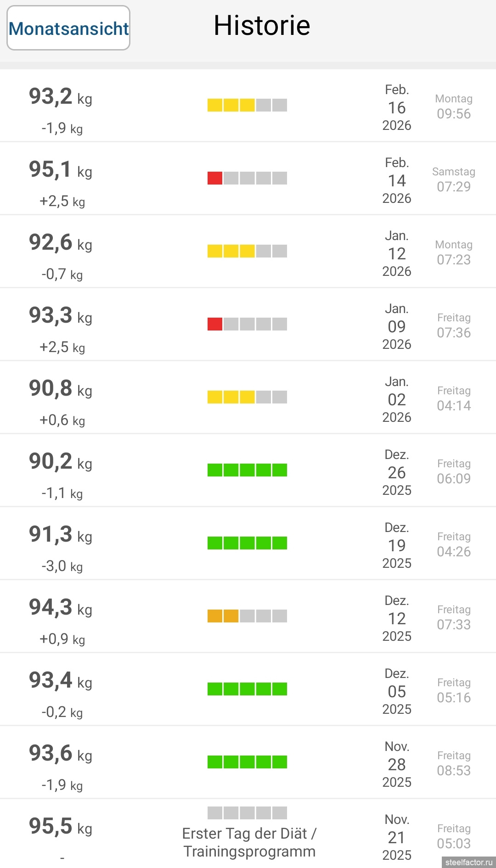
Task: Click the -3,0 kg weight change
Action: [x=62, y=566]
